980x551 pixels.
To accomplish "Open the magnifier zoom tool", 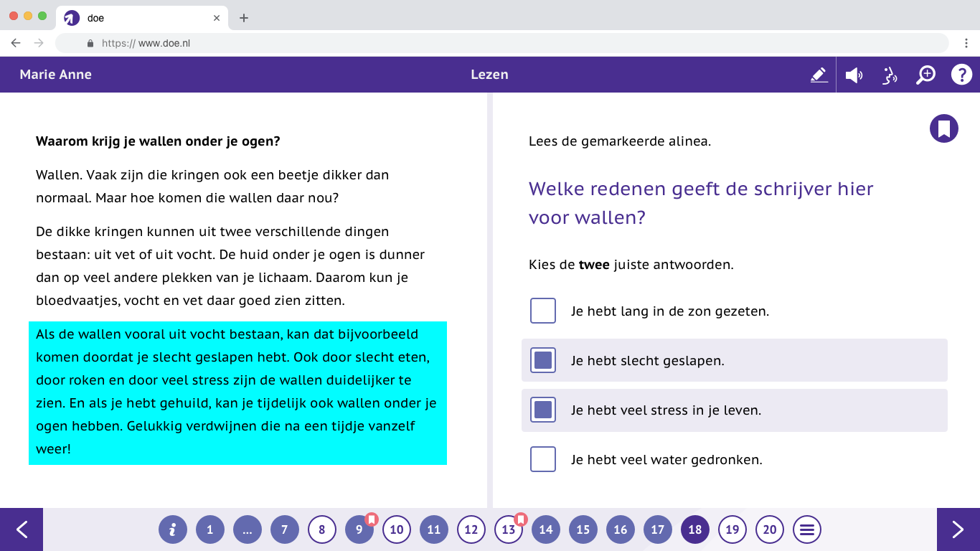I will pos(925,74).
